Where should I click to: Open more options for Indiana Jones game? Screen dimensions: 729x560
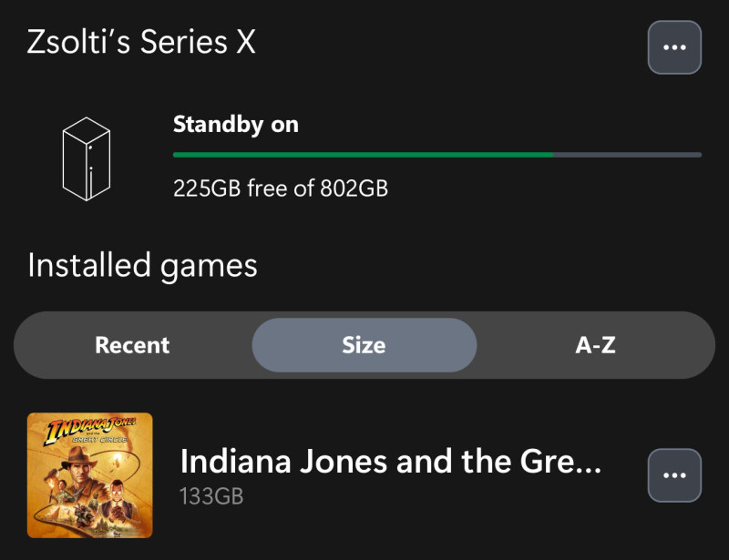click(674, 475)
